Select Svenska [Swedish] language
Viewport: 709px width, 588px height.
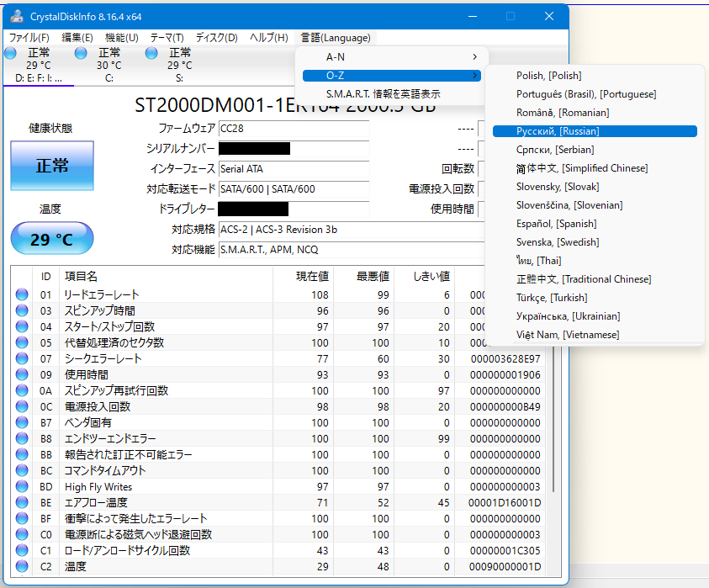pos(595,242)
